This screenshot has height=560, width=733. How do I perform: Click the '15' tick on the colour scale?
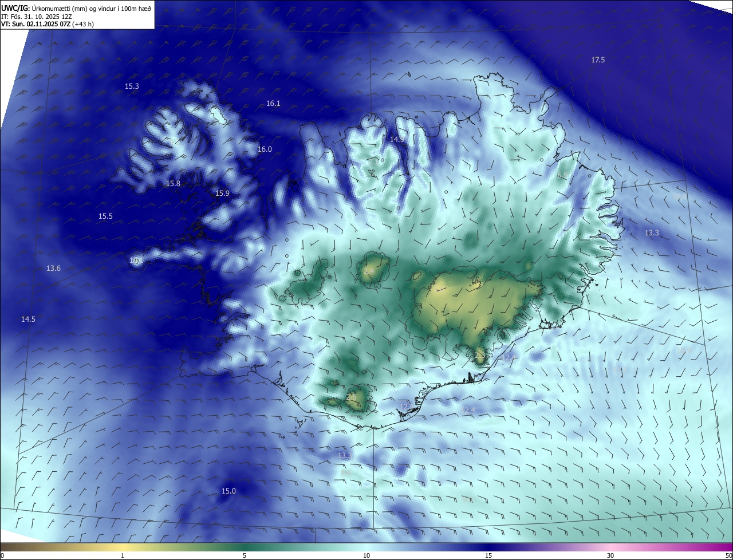488,555
